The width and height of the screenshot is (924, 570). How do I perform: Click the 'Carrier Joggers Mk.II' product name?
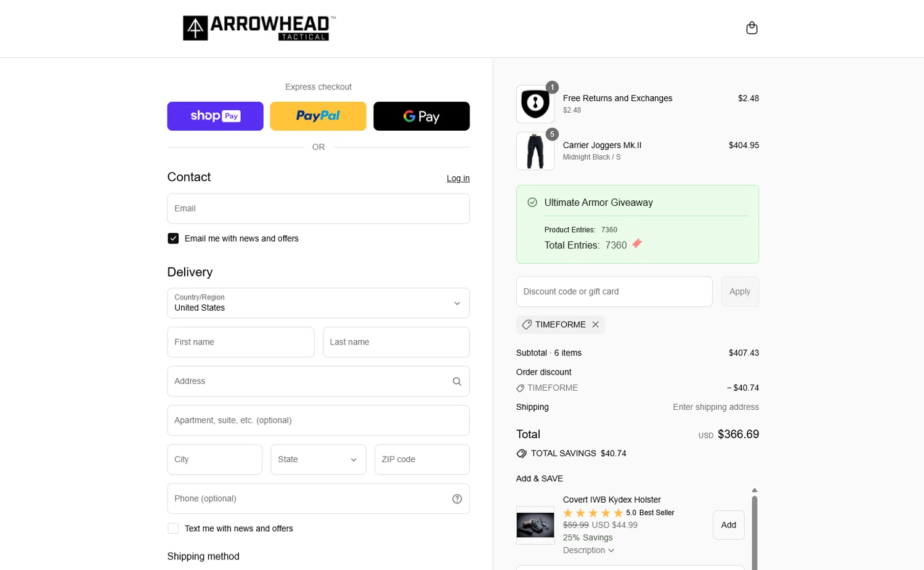coord(602,145)
